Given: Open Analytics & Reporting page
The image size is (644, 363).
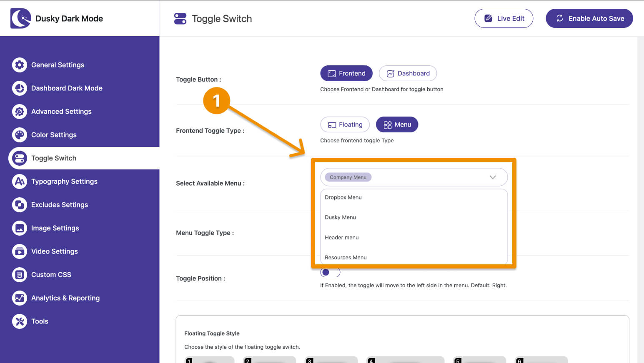Looking at the screenshot, I should tap(65, 298).
